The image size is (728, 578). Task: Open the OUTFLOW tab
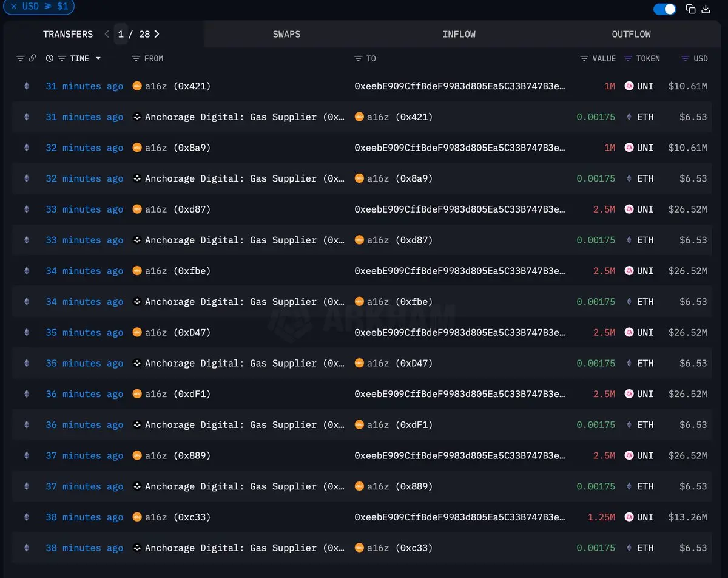(632, 34)
